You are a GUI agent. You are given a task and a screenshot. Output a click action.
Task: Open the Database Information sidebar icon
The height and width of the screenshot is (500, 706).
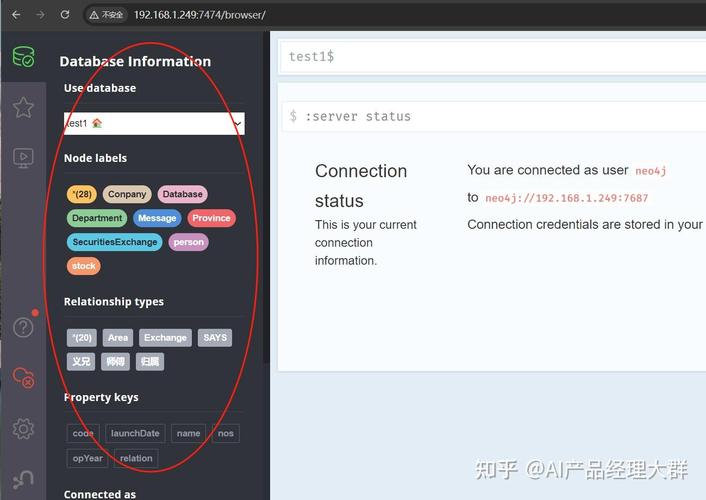tap(23, 57)
